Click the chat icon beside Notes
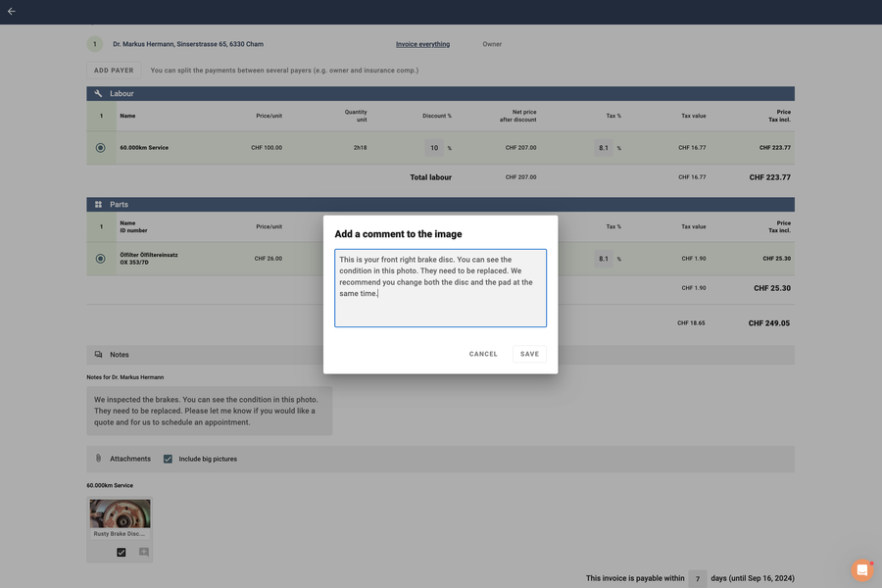 (x=98, y=354)
